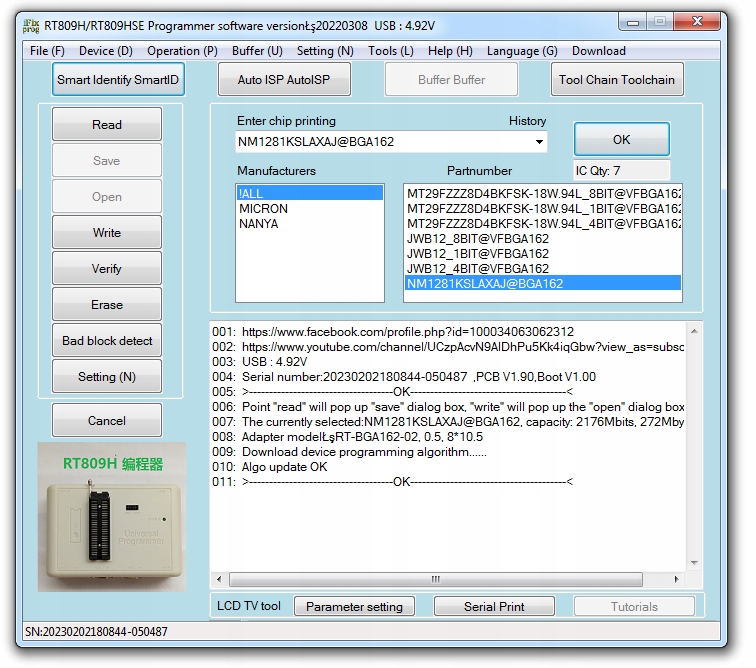Screen dimensions: 756x668
Task: Click log horizontal scroll right arrow
Action: click(676, 579)
